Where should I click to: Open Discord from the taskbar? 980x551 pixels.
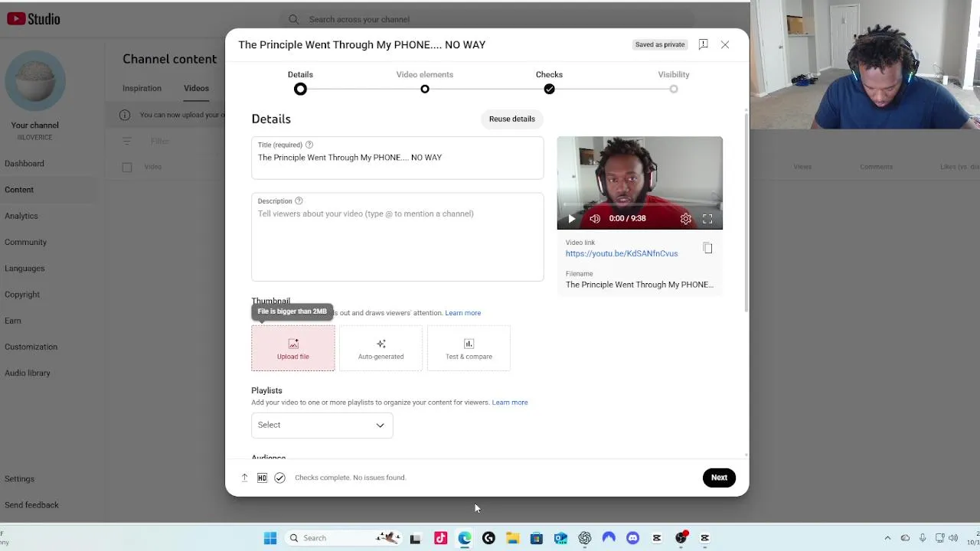coord(632,538)
